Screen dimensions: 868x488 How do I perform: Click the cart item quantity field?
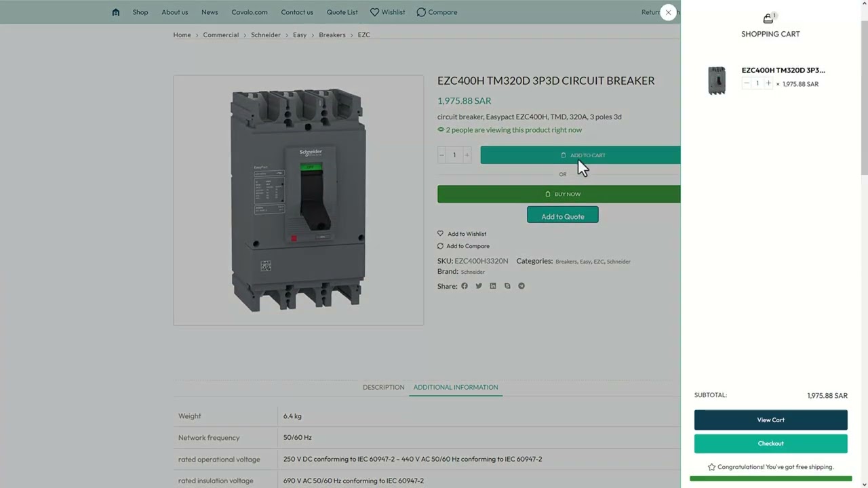click(x=757, y=83)
